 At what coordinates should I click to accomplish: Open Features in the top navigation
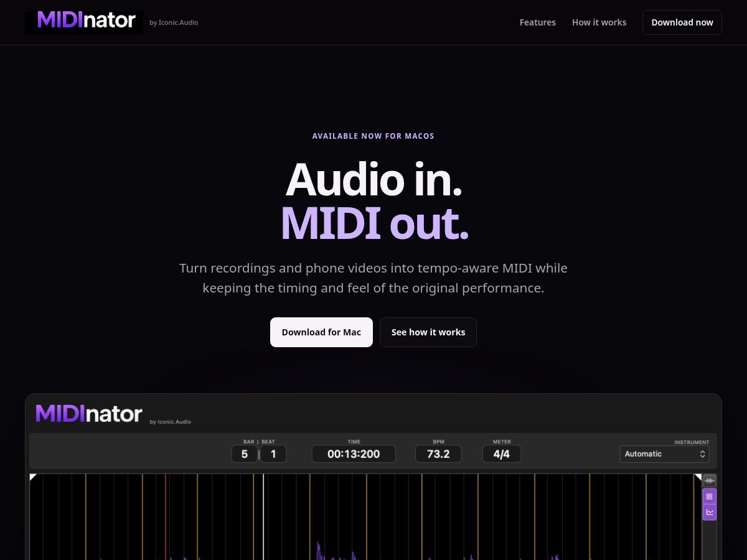click(x=538, y=22)
